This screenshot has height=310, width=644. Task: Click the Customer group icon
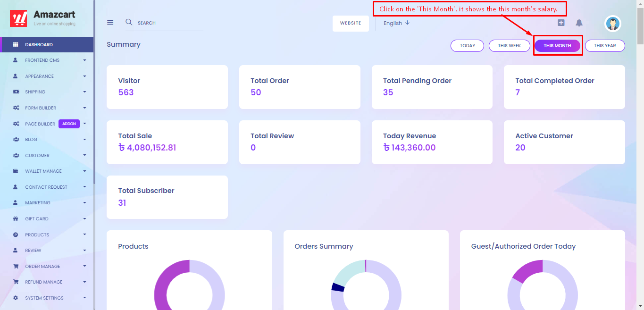tap(16, 155)
